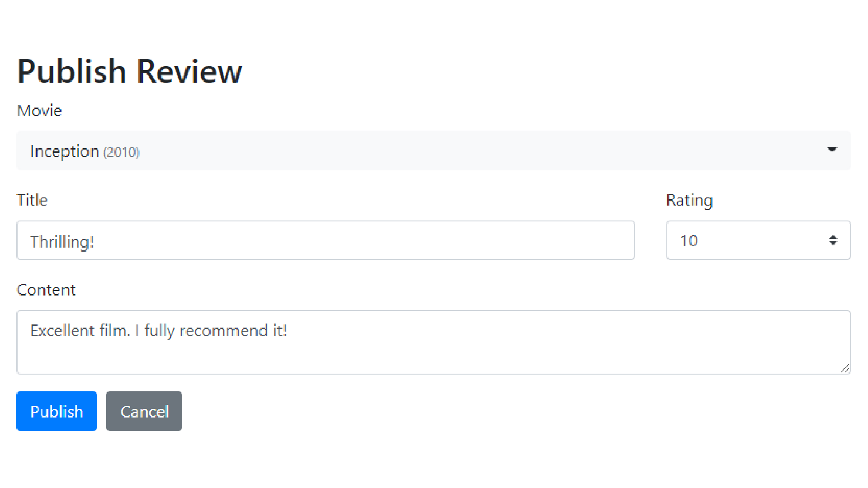Click the Cancel button
The image size is (868, 488).
click(x=144, y=411)
